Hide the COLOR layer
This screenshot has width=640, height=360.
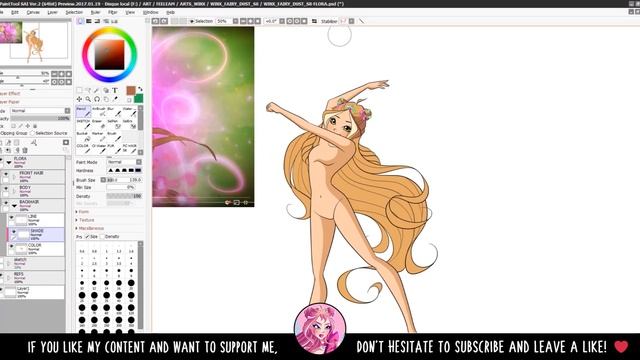[11, 246]
